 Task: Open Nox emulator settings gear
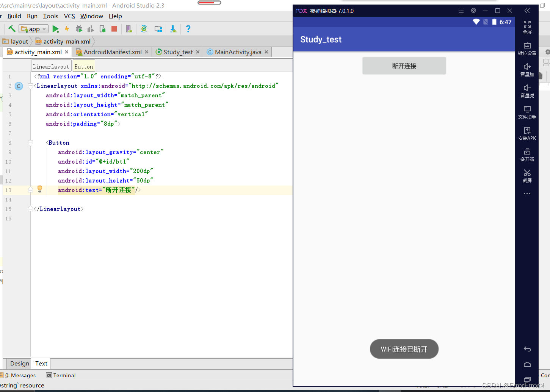(x=473, y=11)
